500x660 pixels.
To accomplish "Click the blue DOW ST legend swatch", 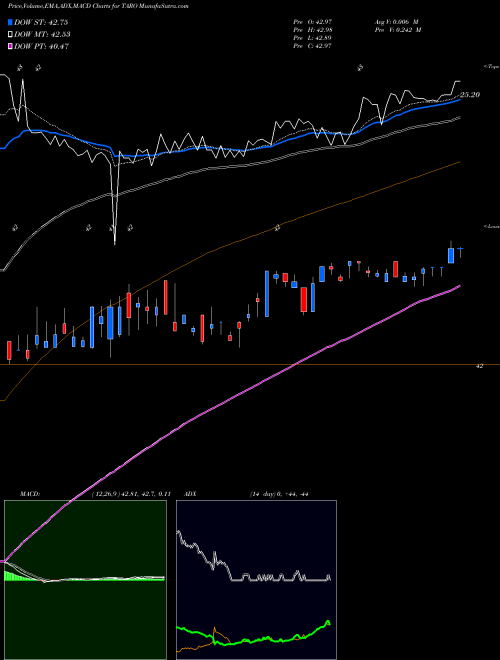I will [x=11, y=22].
